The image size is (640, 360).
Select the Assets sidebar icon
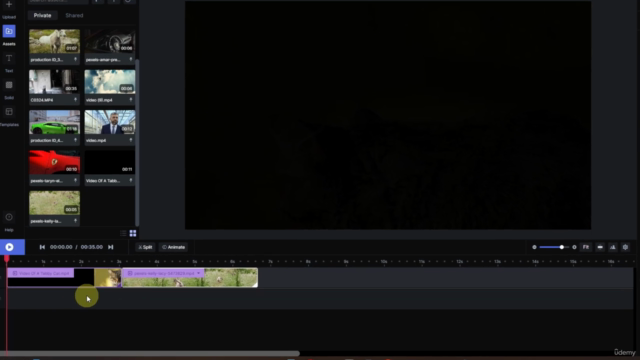click(x=9, y=31)
